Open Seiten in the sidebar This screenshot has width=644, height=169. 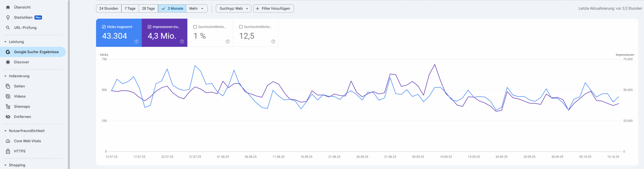tap(19, 86)
